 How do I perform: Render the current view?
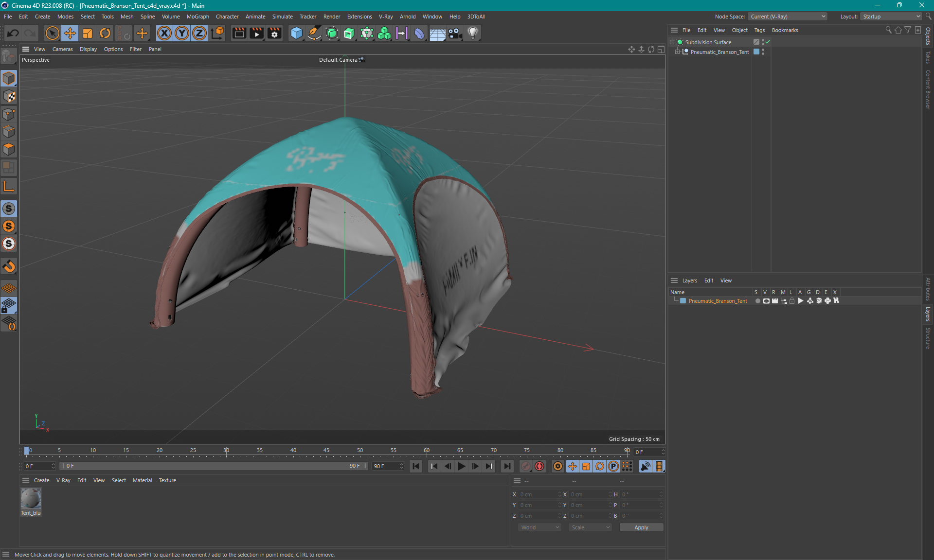tap(239, 33)
